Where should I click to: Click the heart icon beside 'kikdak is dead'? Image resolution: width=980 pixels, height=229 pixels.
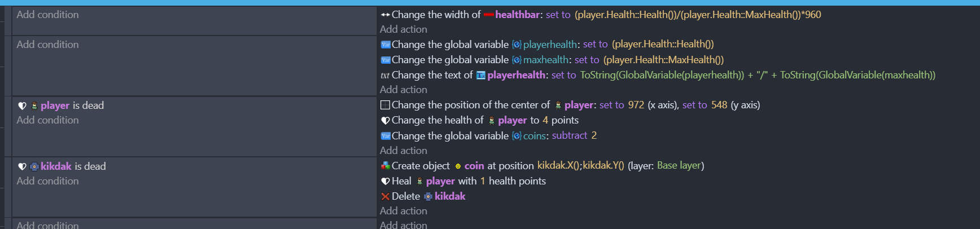coord(23,166)
